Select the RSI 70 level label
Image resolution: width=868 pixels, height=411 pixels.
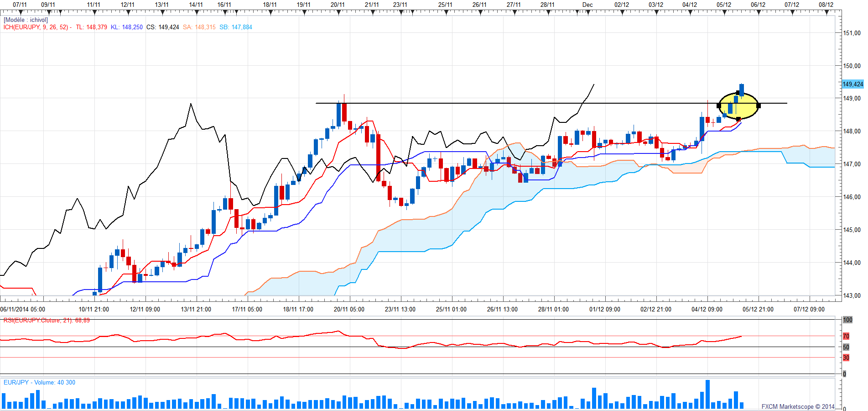[846, 336]
